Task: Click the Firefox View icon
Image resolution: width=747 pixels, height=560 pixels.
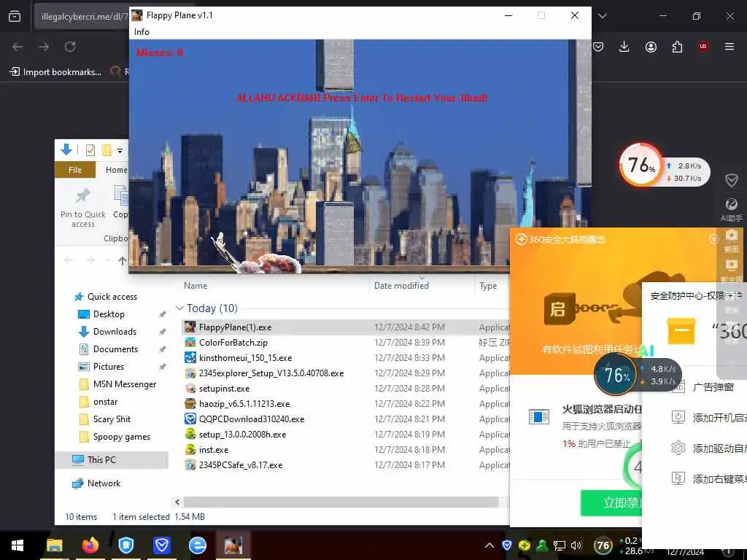Action: pos(15,16)
